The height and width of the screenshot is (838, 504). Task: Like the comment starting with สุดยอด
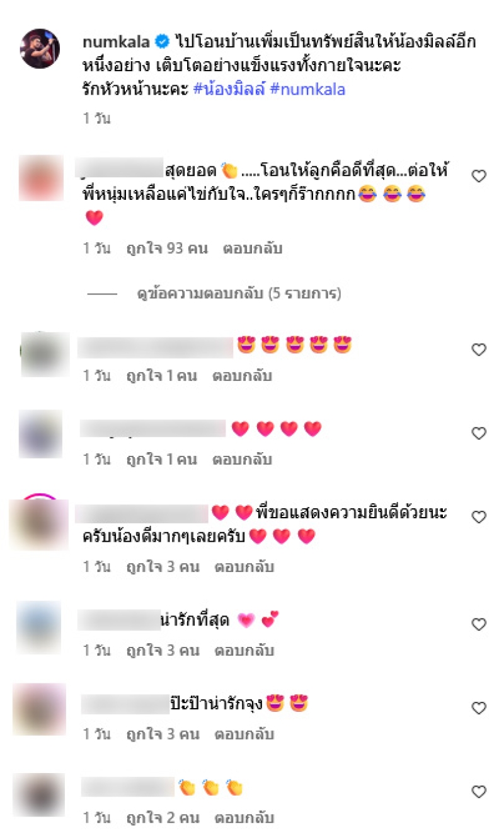(x=479, y=177)
